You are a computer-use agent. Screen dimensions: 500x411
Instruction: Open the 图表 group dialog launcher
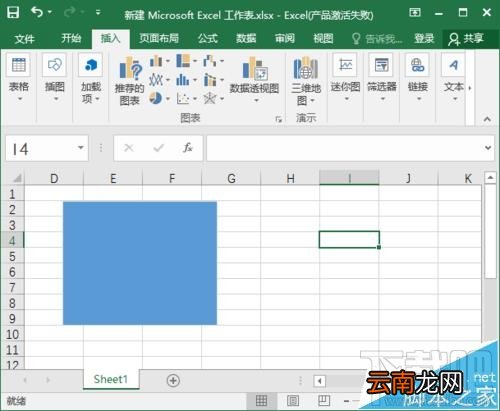click(x=279, y=119)
